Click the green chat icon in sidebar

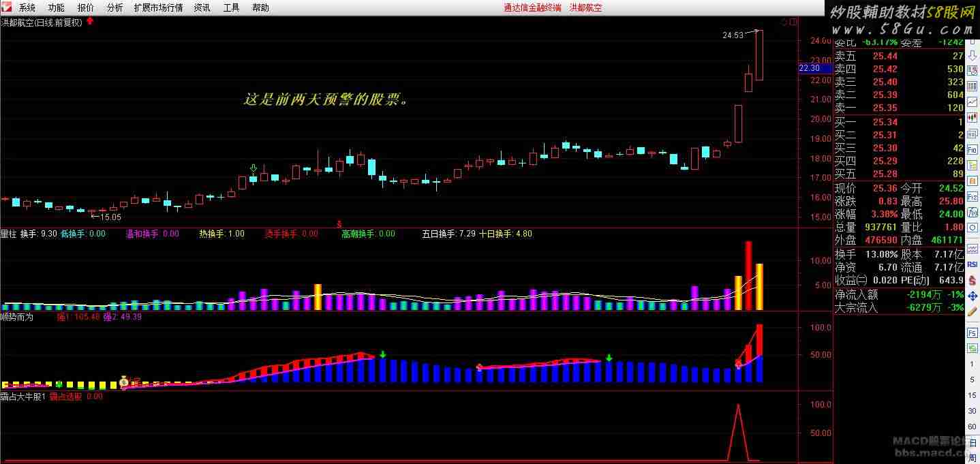tap(973, 348)
